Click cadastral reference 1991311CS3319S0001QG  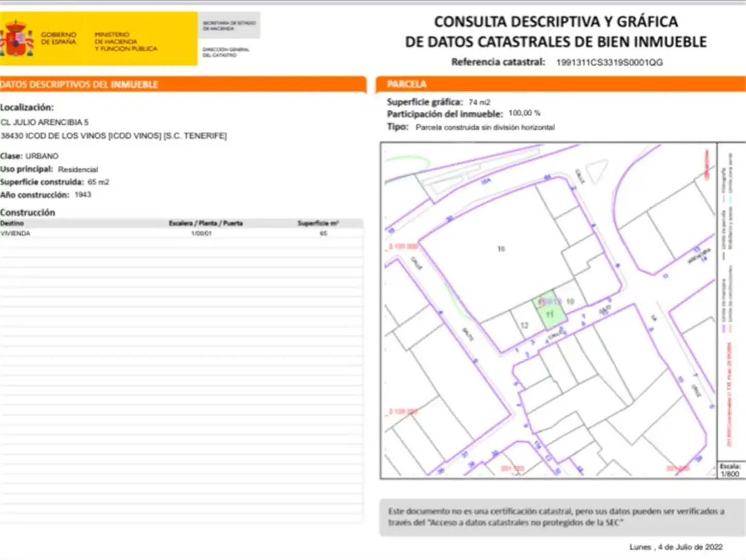(609, 62)
